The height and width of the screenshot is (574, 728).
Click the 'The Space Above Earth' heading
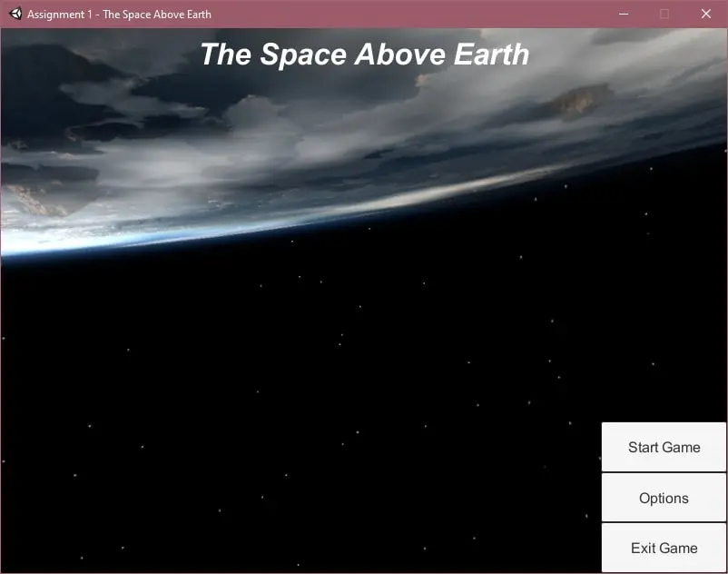[364, 54]
